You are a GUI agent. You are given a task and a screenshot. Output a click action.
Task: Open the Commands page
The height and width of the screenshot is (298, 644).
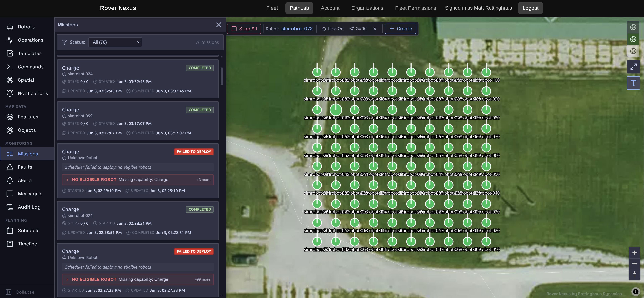[x=27, y=67]
